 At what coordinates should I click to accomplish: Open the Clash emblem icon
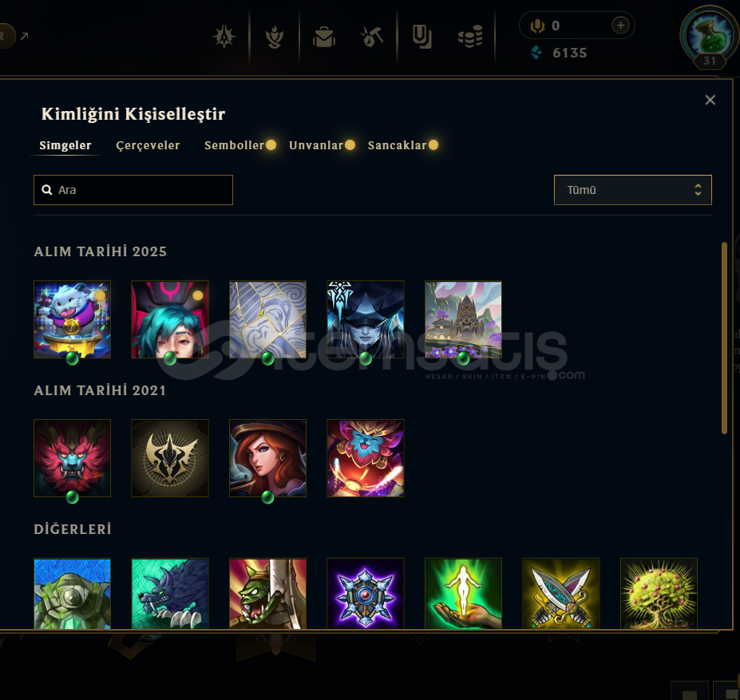click(x=224, y=37)
